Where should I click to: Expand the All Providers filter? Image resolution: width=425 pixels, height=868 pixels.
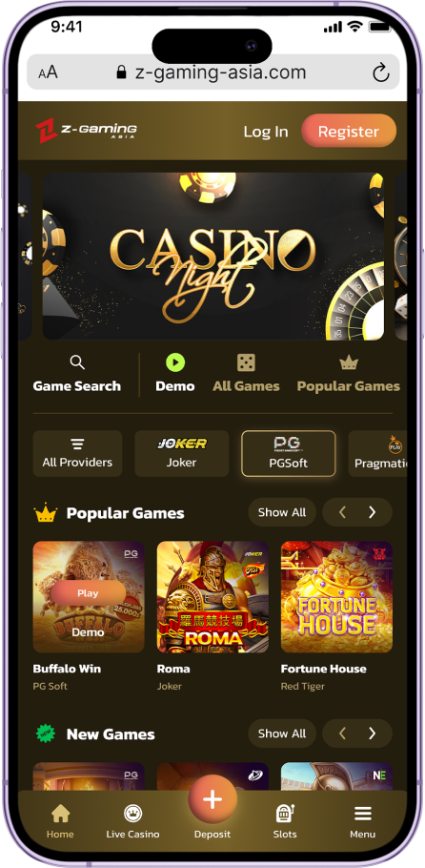[77, 453]
